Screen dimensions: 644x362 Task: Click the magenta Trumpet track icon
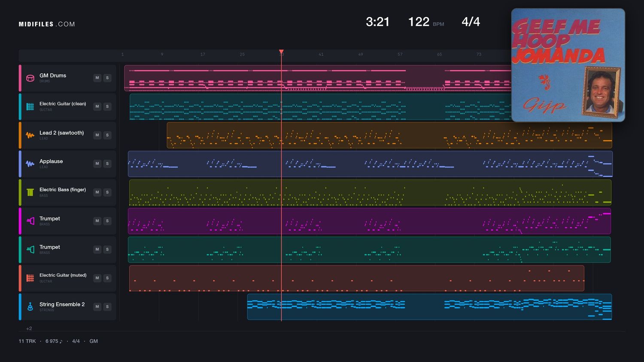point(30,221)
